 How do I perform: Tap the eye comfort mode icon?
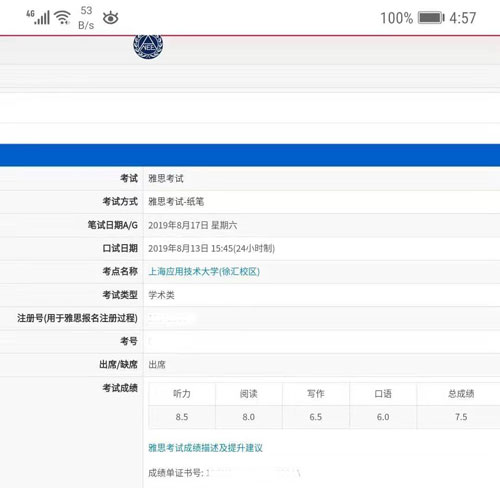111,18
